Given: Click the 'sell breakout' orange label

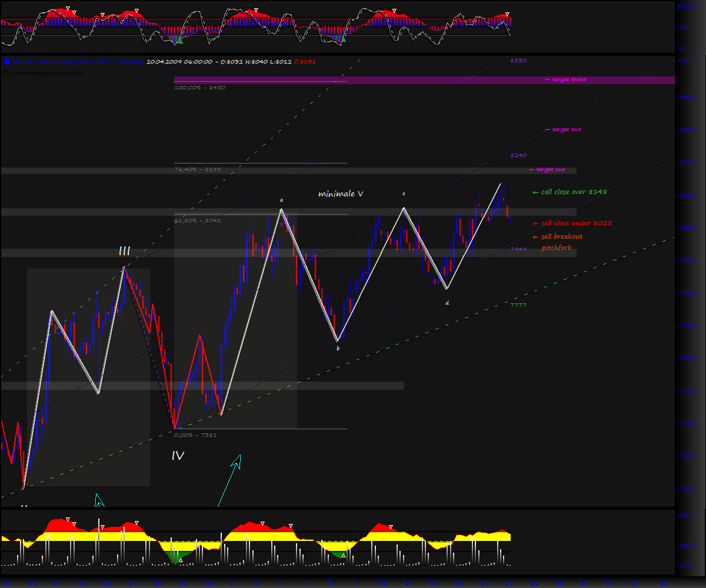Looking at the screenshot, I should pyautogui.click(x=557, y=236).
